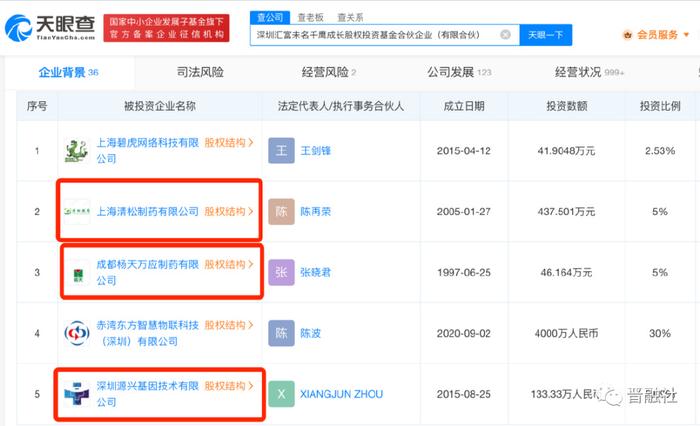This screenshot has height=426, width=700.
Task: Open 股权结构 for 赤湾东方智慧物联科技
Action: (x=229, y=325)
